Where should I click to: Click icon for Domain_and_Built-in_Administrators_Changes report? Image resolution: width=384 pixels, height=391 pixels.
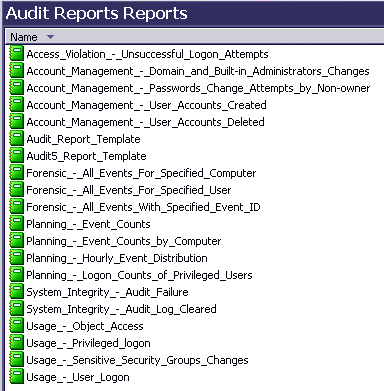click(16, 71)
